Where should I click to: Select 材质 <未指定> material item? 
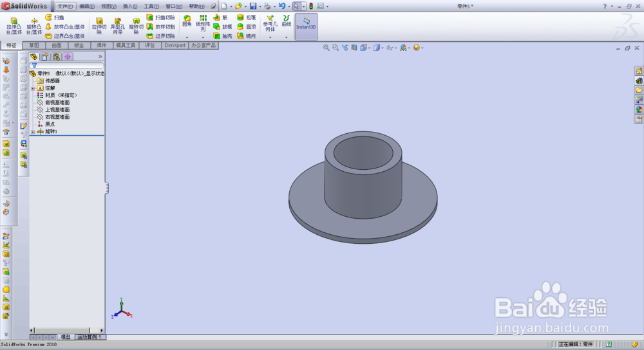point(57,95)
